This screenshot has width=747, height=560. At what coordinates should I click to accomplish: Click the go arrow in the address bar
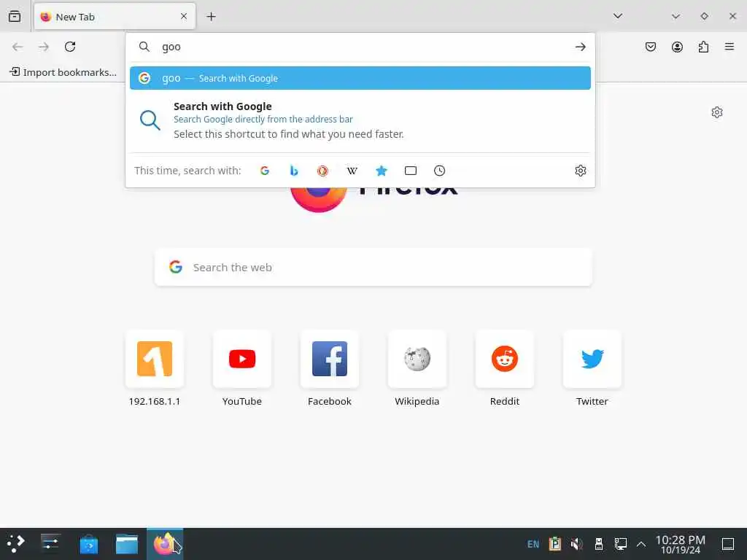(580, 47)
